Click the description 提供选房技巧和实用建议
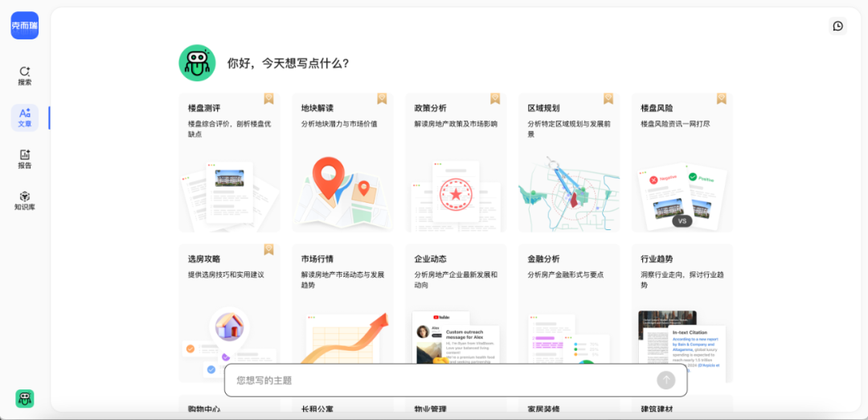The height and width of the screenshot is (420, 868). click(x=227, y=274)
